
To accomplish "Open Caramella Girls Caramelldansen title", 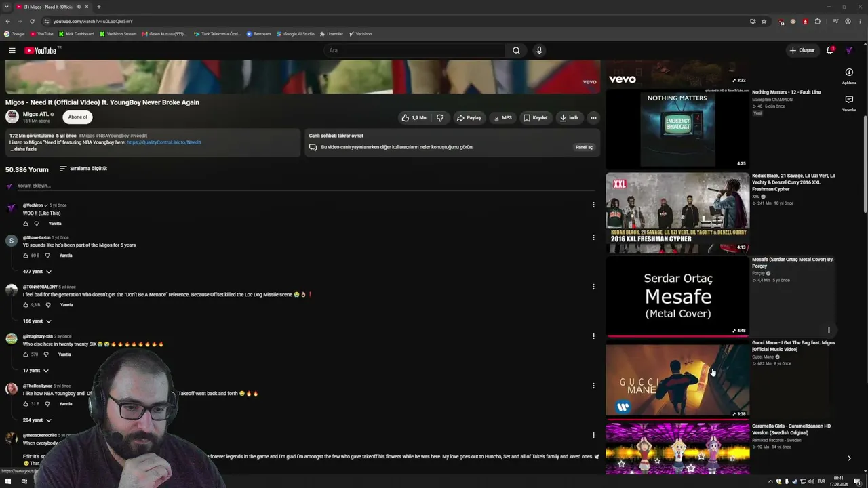I will [x=791, y=429].
